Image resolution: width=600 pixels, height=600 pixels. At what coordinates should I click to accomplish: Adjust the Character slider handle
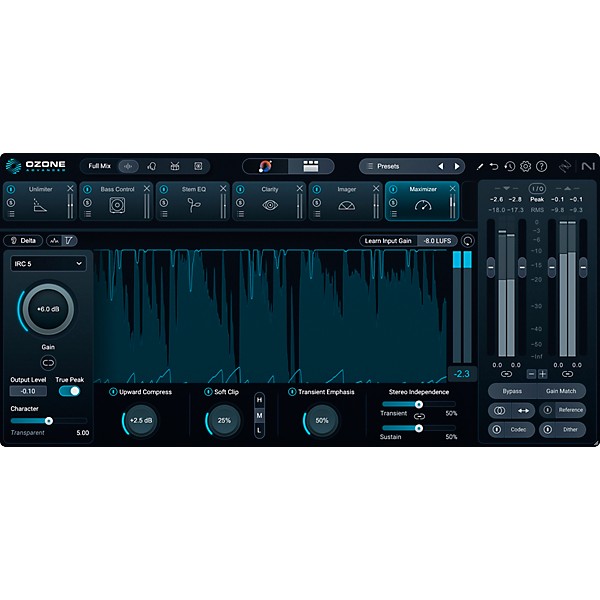(49, 421)
